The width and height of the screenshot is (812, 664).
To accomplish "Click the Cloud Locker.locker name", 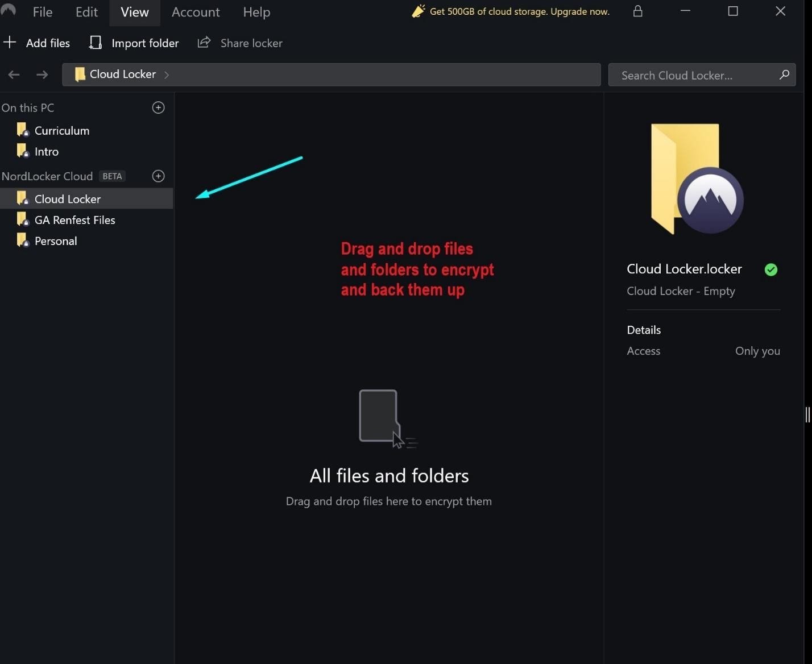I will [x=684, y=269].
